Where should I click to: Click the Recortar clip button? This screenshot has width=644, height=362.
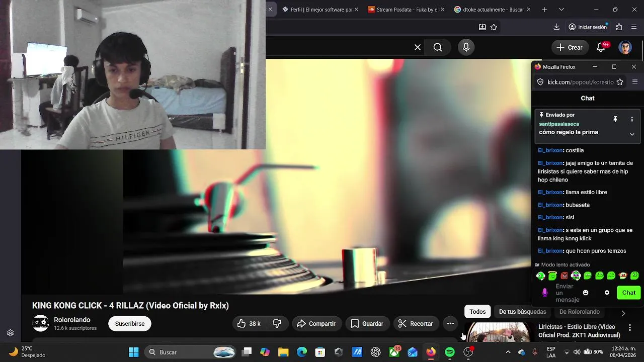click(416, 324)
